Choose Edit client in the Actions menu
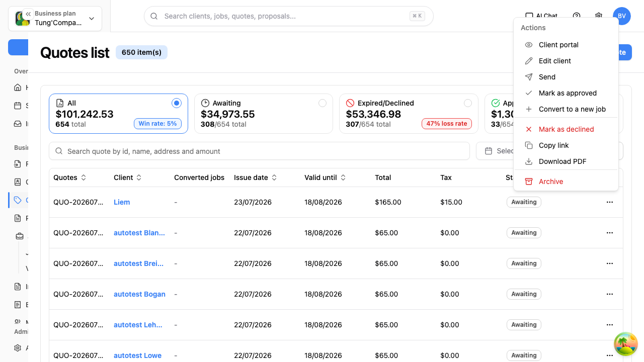Image resolution: width=644 pixels, height=362 pixels. pyautogui.click(x=566, y=61)
